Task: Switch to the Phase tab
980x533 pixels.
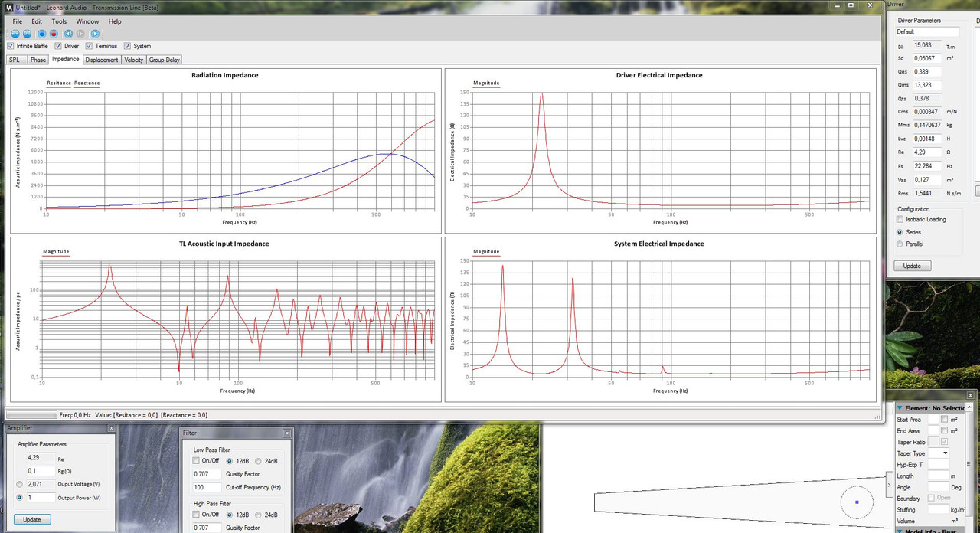Action: coord(38,60)
